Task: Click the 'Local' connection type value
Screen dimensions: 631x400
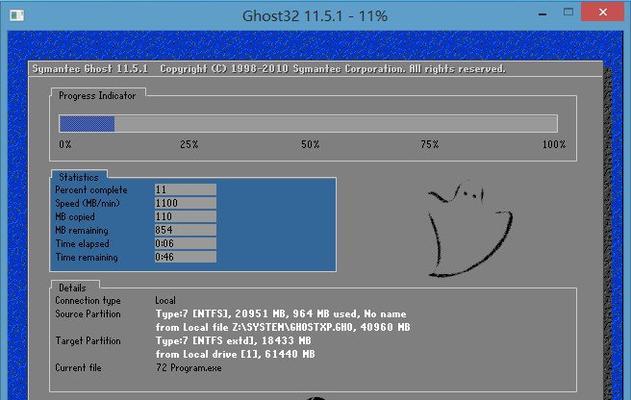Action: click(x=165, y=301)
